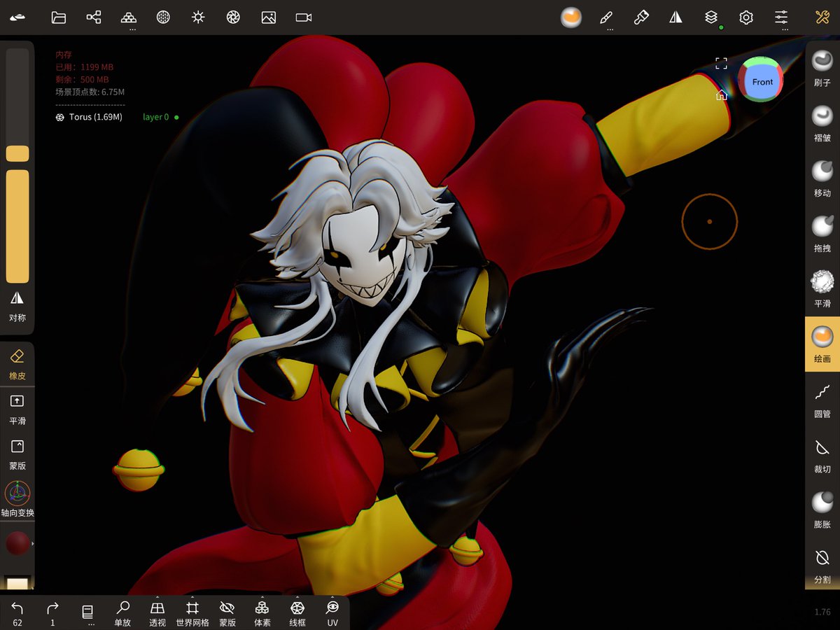The height and width of the screenshot is (630, 840).
Task: Redo the action (1)
Action: (52, 613)
